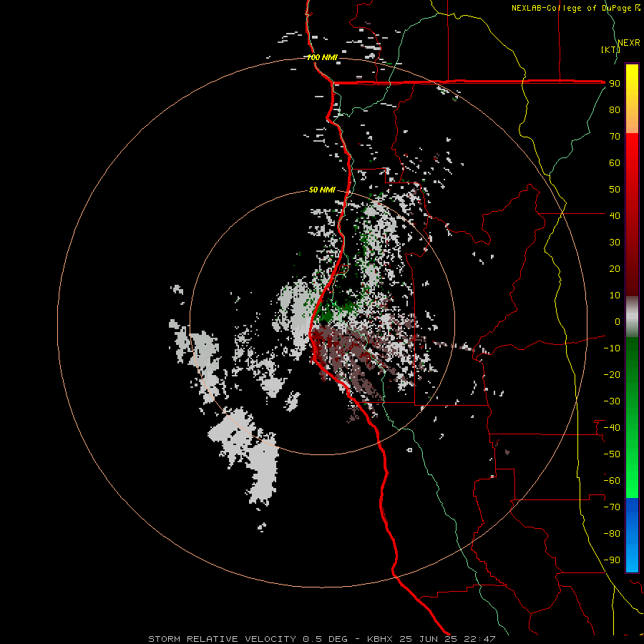Click the -50 value on the velocity scale

(612, 454)
